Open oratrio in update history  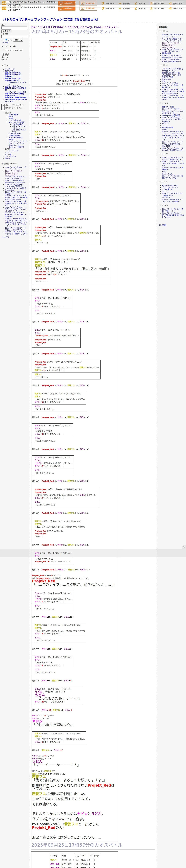click(165, 130)
